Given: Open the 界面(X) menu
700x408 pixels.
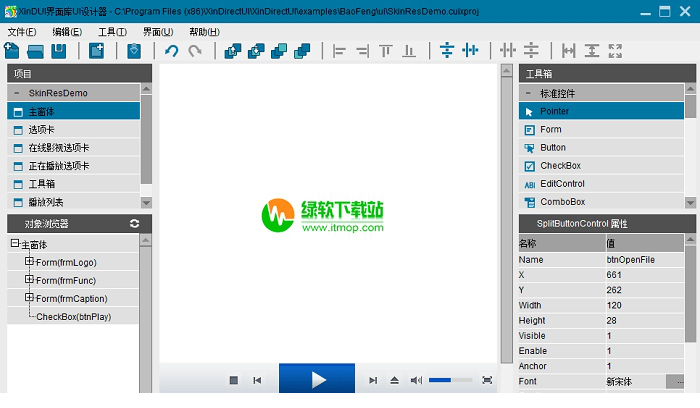Looking at the screenshot, I should [x=158, y=31].
